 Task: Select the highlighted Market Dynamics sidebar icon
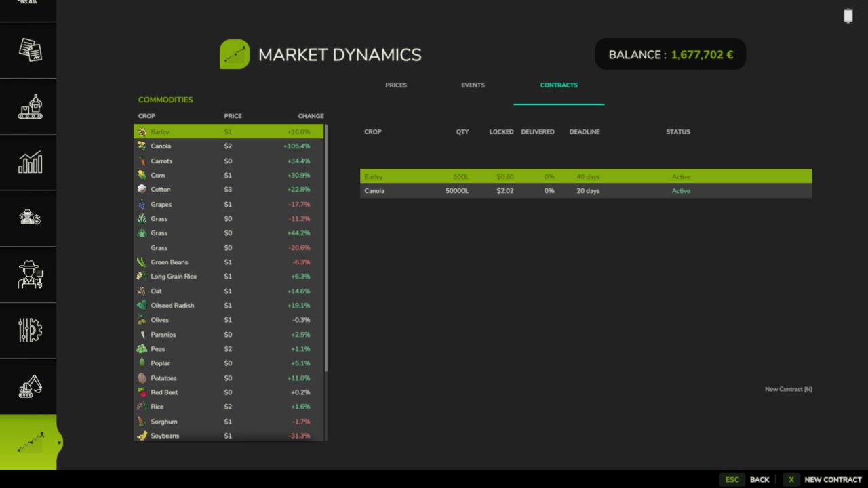pyautogui.click(x=28, y=442)
